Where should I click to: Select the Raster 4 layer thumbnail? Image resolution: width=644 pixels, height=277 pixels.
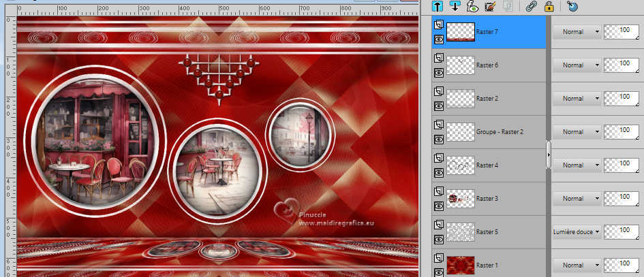461,165
